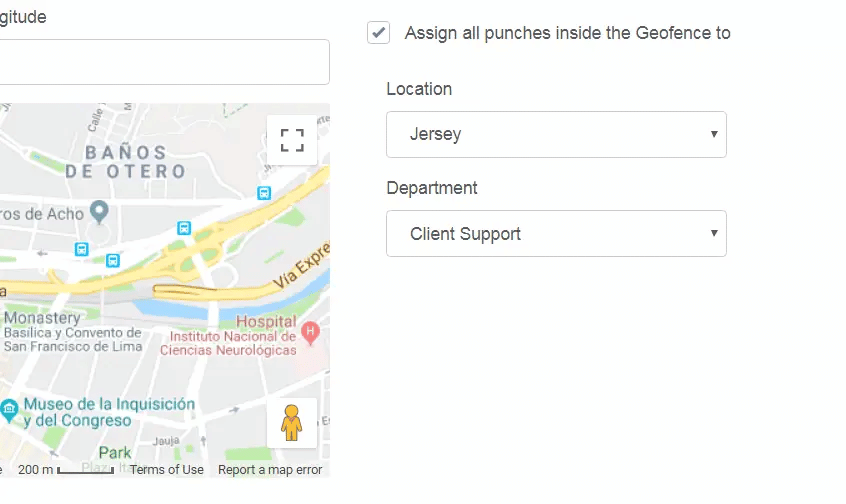This screenshot has width=846, height=504.
Task: Click into the Longitude input field
Action: tap(164, 62)
